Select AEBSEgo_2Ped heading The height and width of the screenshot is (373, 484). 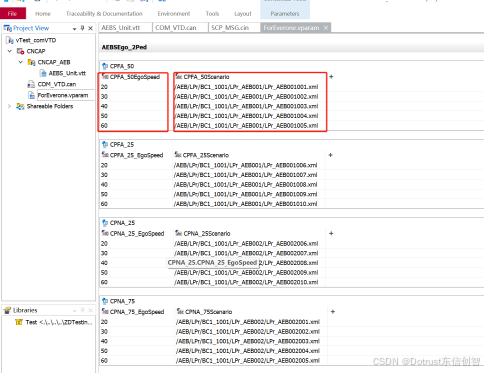[124, 47]
